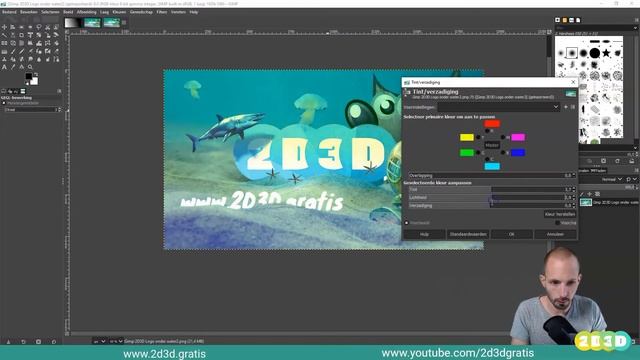The width and height of the screenshot is (640, 360).
Task: Select the Color Picker tool
Action: coord(13,67)
